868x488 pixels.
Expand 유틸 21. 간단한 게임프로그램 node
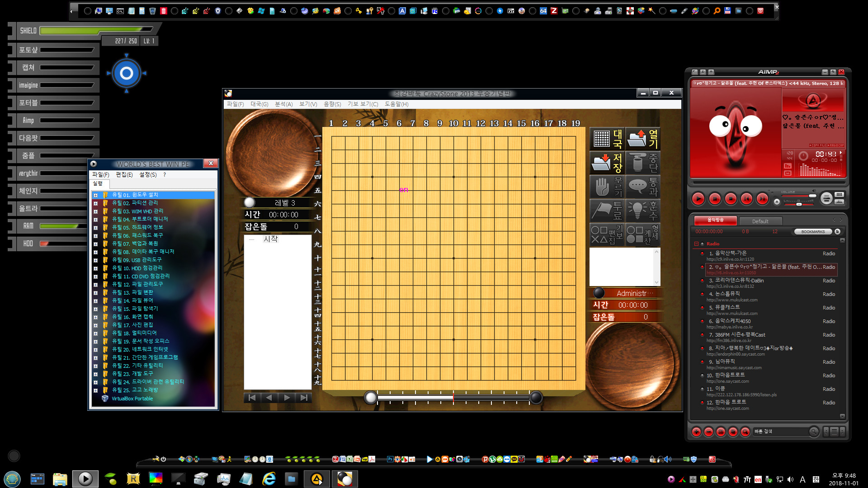(95, 358)
